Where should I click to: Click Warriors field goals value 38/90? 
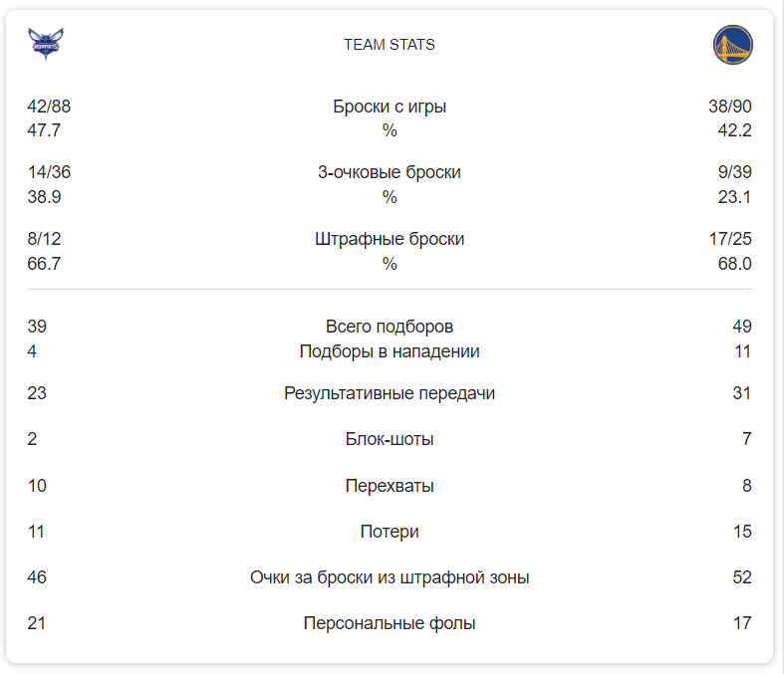coord(730,107)
